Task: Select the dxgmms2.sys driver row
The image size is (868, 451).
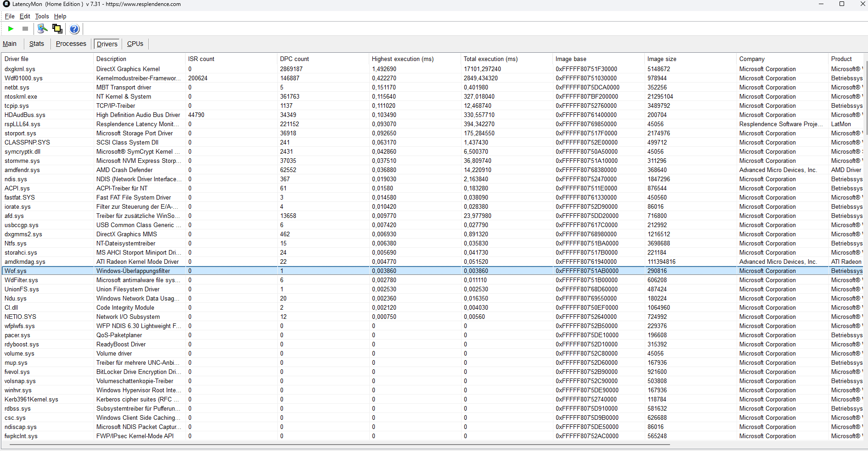Action: click(x=433, y=234)
